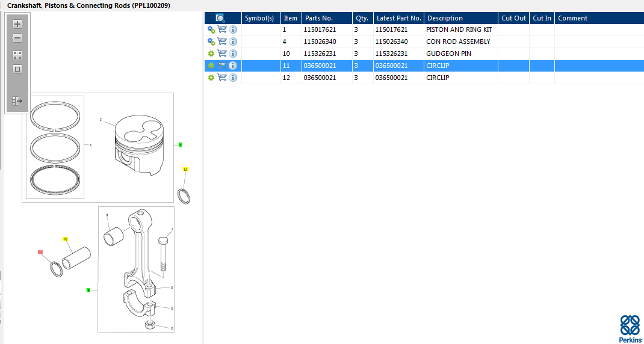This screenshot has width=644, height=344.
Task: Click the four-square grid view icon
Action: click(17, 55)
